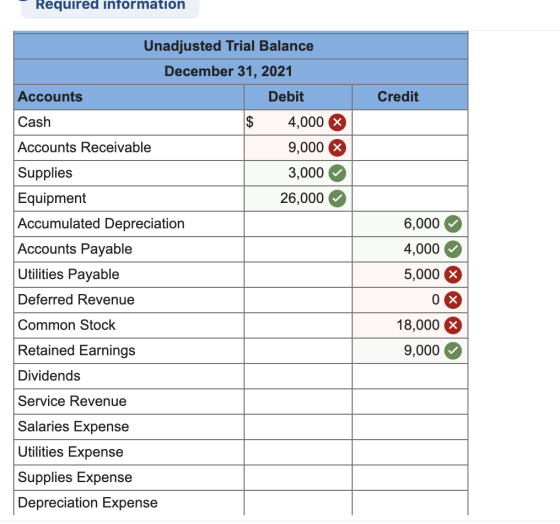This screenshot has height=524, width=560.
Task: Click the empty Common Stock debit cell
Action: [x=298, y=325]
